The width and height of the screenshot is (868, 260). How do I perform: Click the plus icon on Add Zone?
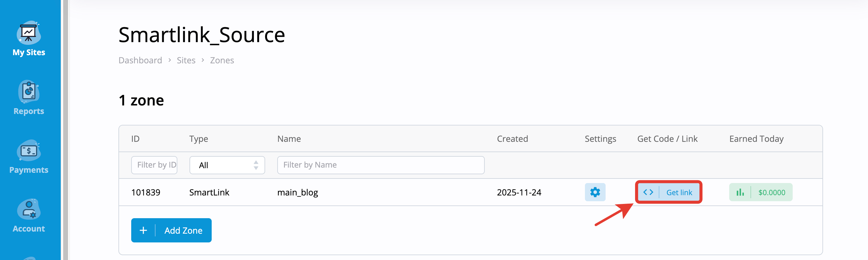click(143, 230)
